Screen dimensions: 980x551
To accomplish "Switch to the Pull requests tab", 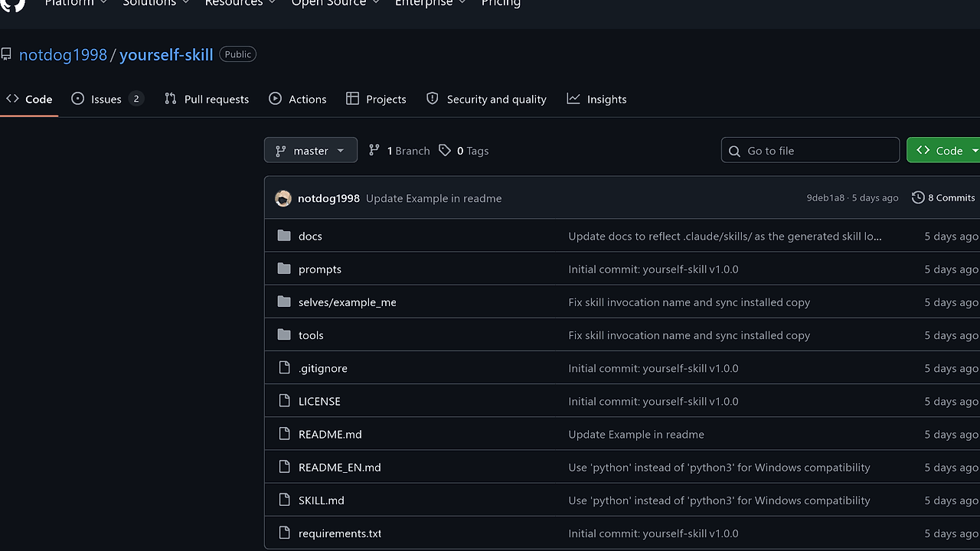I will click(207, 99).
